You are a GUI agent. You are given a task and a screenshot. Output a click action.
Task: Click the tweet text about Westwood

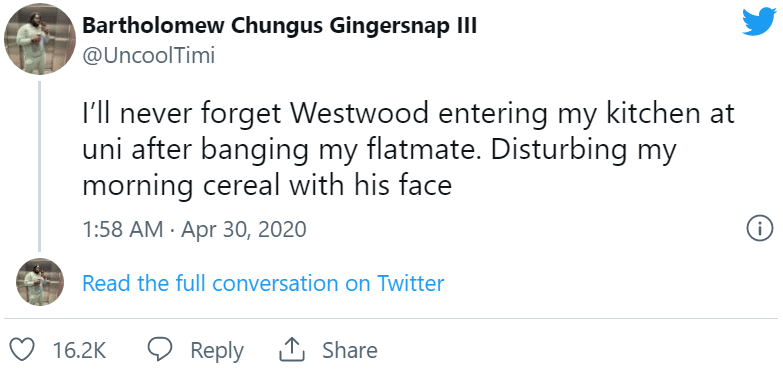click(x=408, y=149)
